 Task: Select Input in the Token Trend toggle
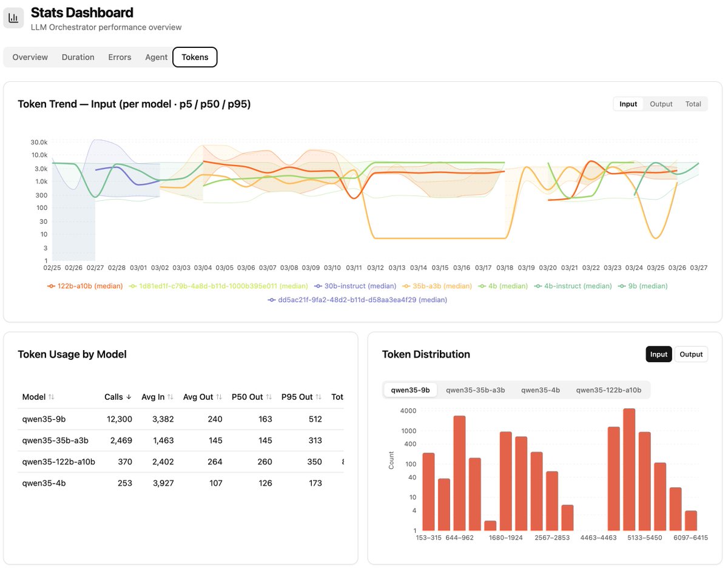(x=629, y=104)
